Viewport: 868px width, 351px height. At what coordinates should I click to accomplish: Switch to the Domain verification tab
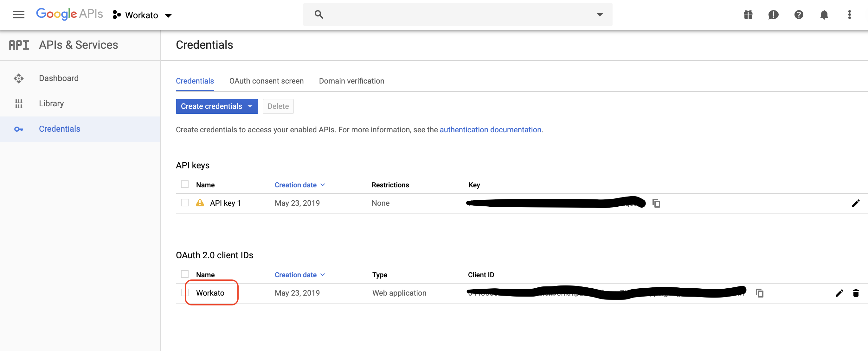[351, 81]
